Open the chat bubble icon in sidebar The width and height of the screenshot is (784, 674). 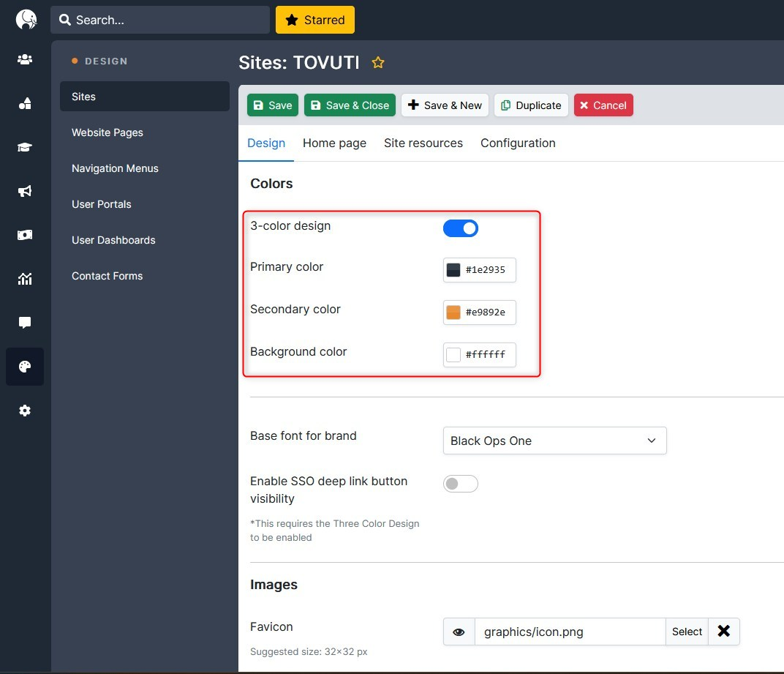tap(25, 322)
